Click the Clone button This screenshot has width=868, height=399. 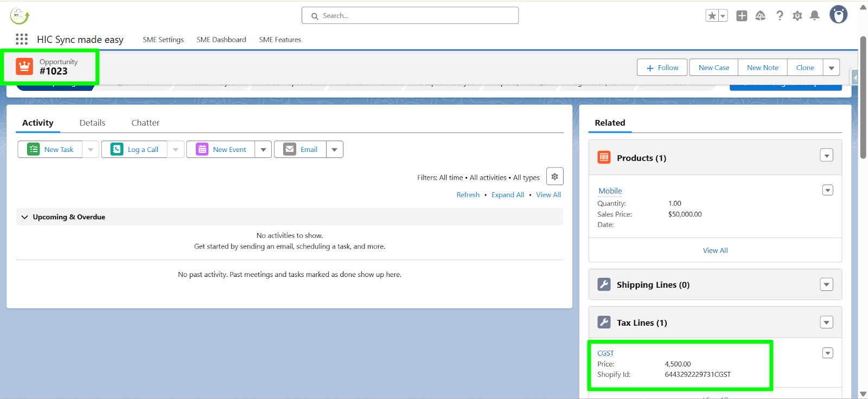coord(805,68)
